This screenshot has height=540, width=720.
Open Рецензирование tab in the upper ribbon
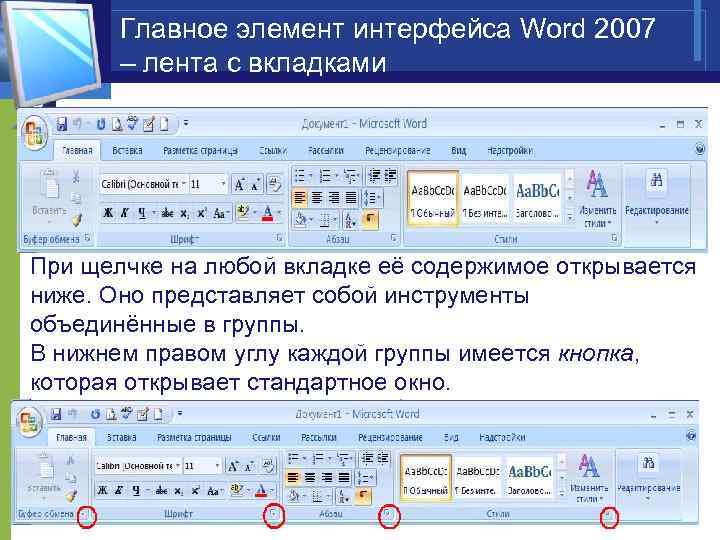(398, 151)
